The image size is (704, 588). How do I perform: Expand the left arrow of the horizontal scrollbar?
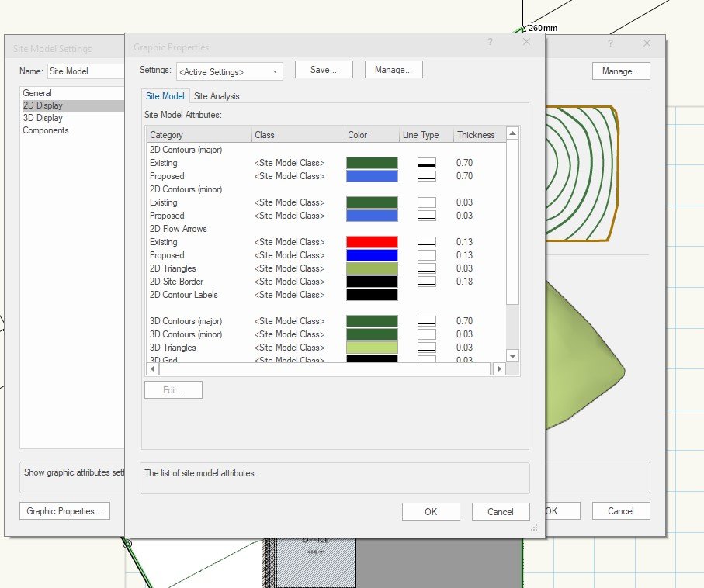point(152,369)
